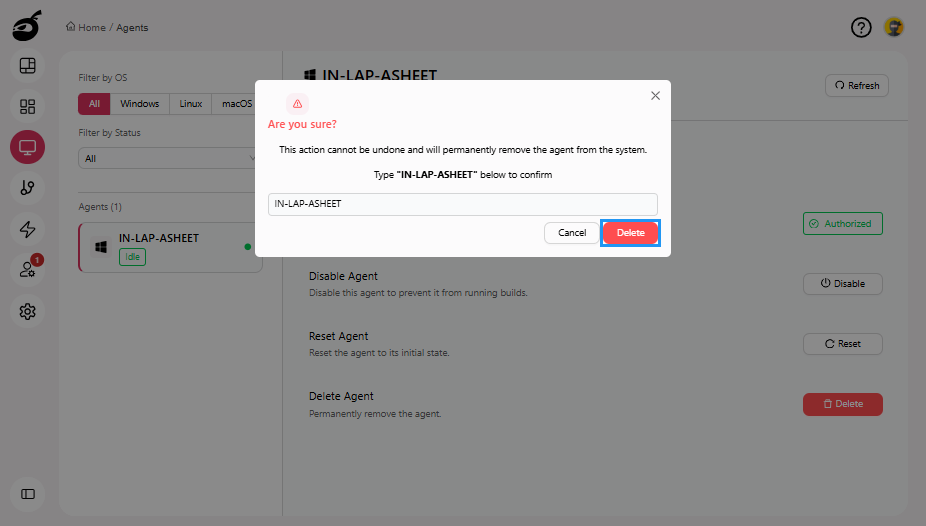This screenshot has width=926, height=526.
Task: Open the help question mark icon
Action: (x=861, y=27)
